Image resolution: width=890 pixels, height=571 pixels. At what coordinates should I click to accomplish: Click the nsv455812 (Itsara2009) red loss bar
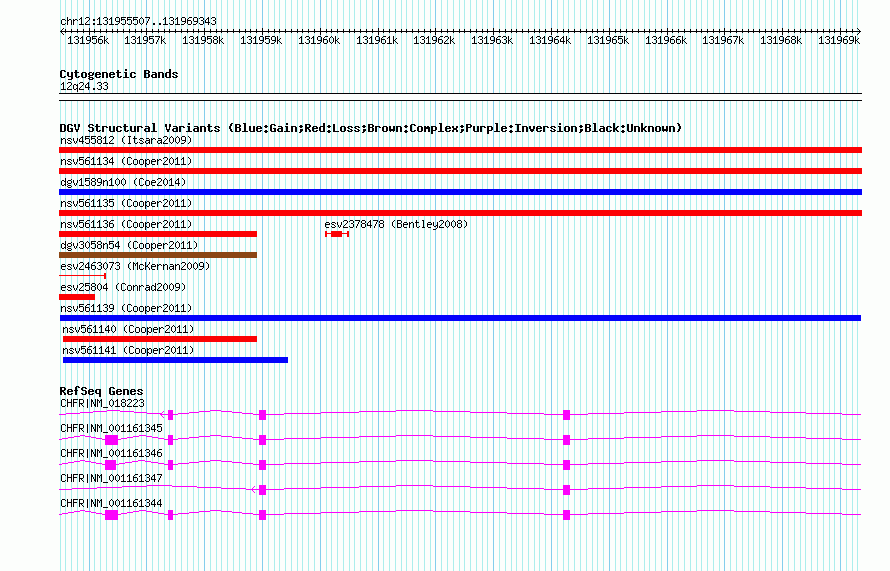pyautogui.click(x=460, y=150)
